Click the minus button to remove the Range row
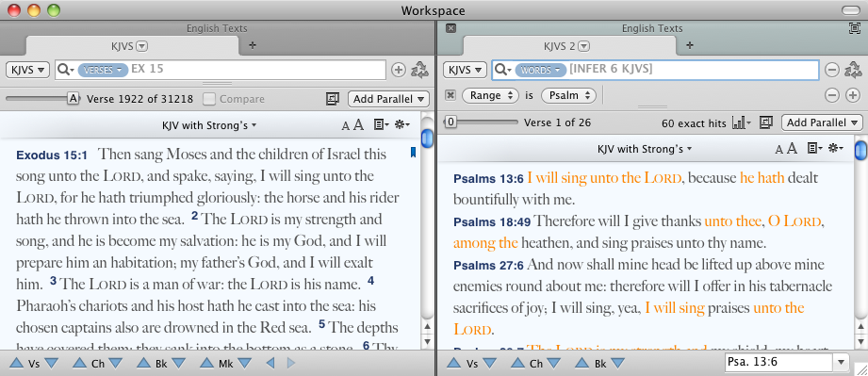Viewport: 868px width, 376px height. coord(832,95)
